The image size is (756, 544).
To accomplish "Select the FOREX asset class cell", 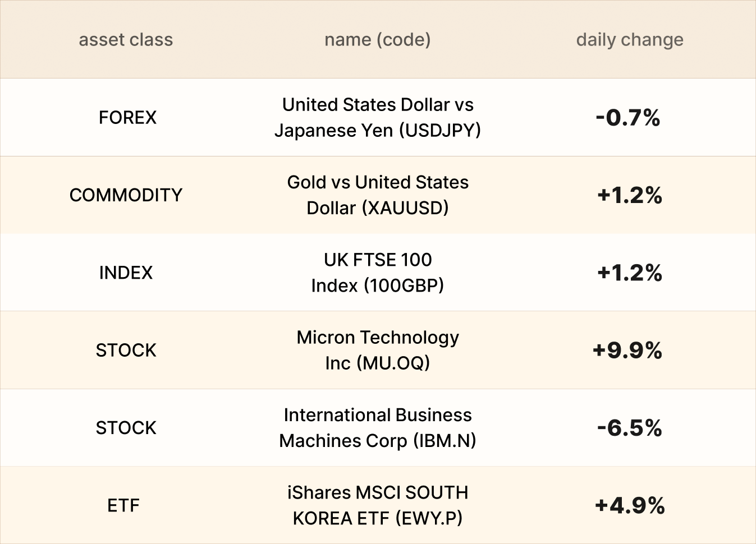I will [x=127, y=117].
